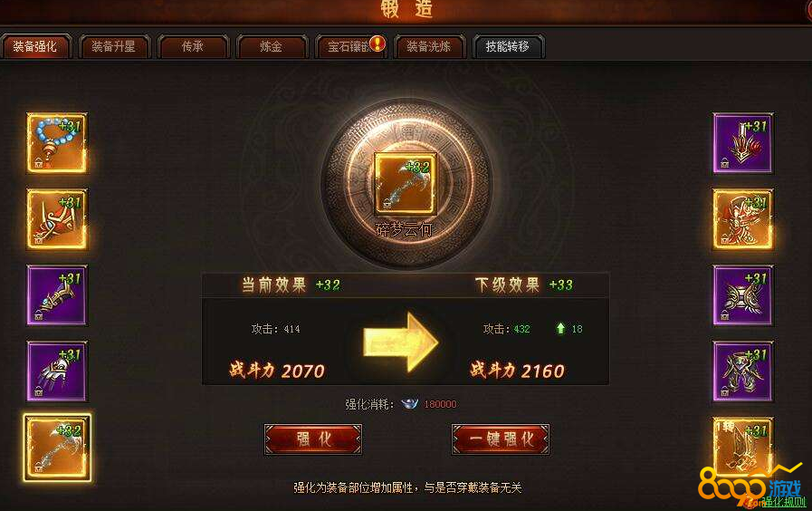Click the central 碎梦云何 weapon icon
The width and height of the screenshot is (812, 511).
tap(406, 183)
